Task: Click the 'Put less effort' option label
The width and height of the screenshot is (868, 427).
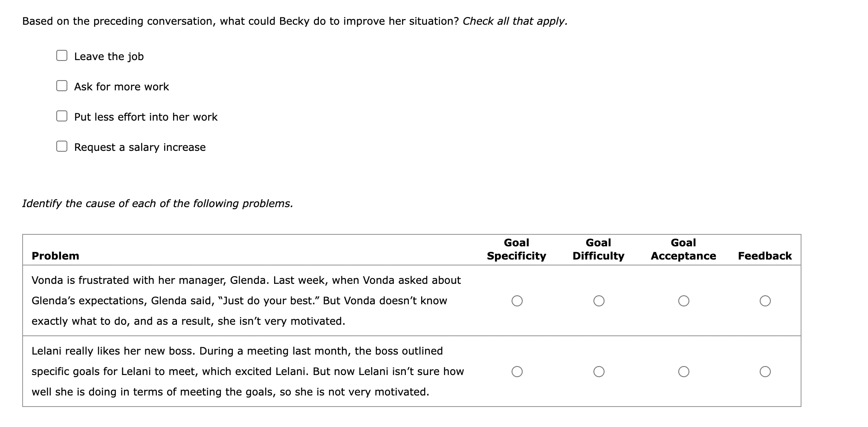Action: pos(146,117)
